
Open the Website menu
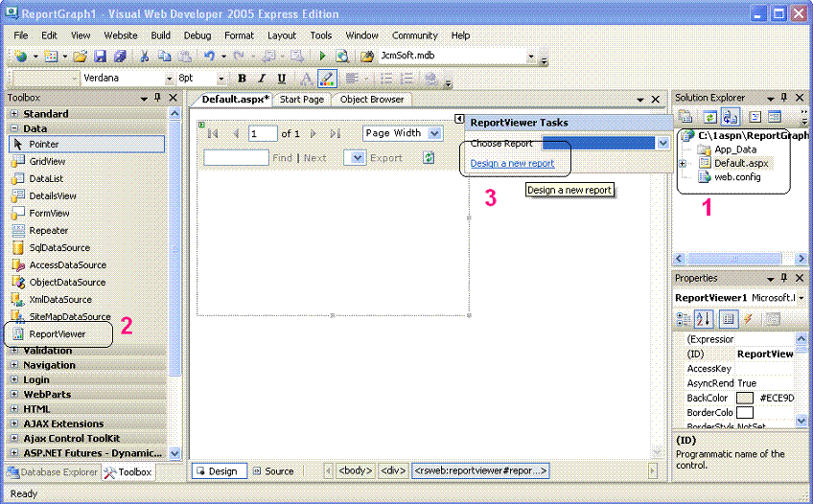[121, 35]
